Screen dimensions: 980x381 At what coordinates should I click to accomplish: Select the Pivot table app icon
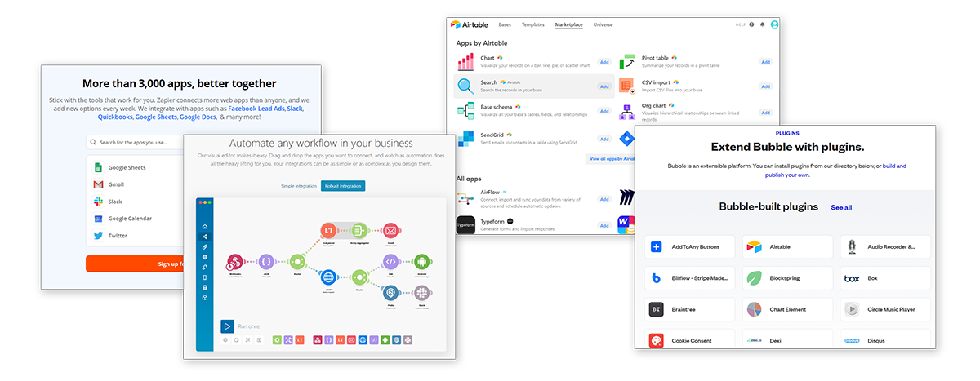[x=627, y=62]
